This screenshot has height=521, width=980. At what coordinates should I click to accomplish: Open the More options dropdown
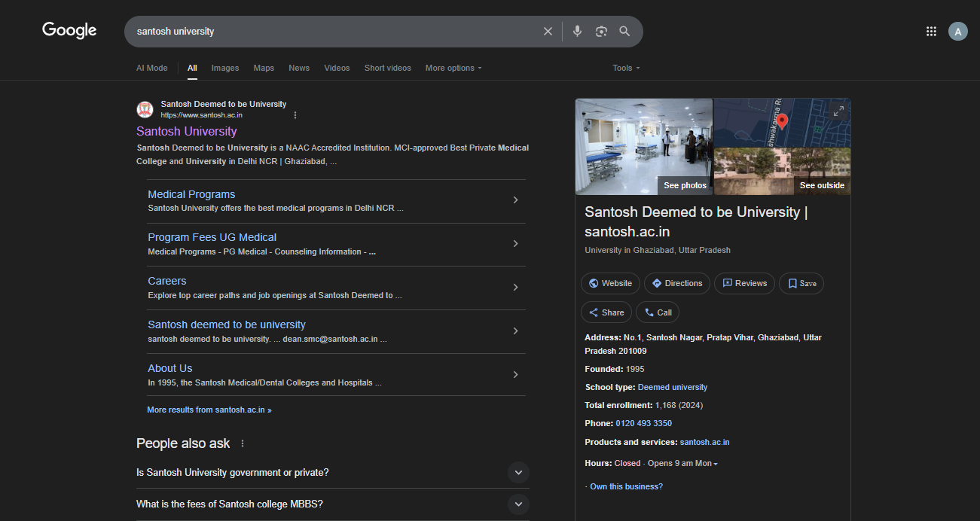(453, 68)
